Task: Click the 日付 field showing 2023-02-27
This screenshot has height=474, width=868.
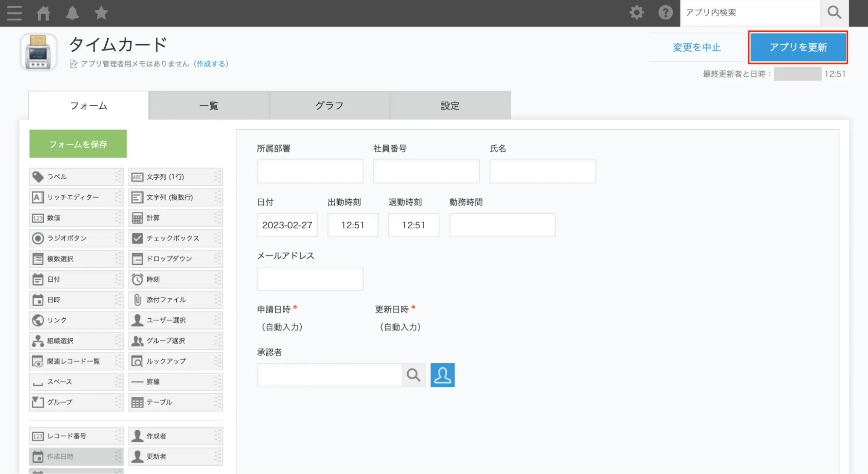Action: point(287,225)
